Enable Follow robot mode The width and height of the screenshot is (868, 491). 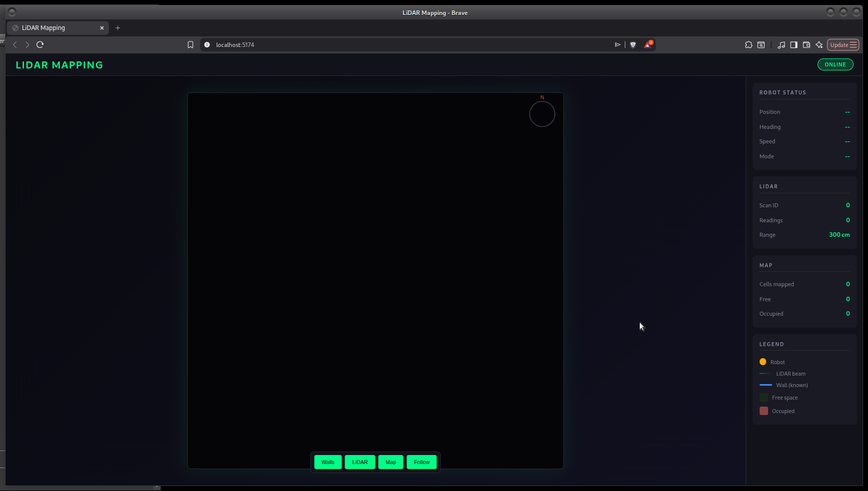click(x=422, y=462)
